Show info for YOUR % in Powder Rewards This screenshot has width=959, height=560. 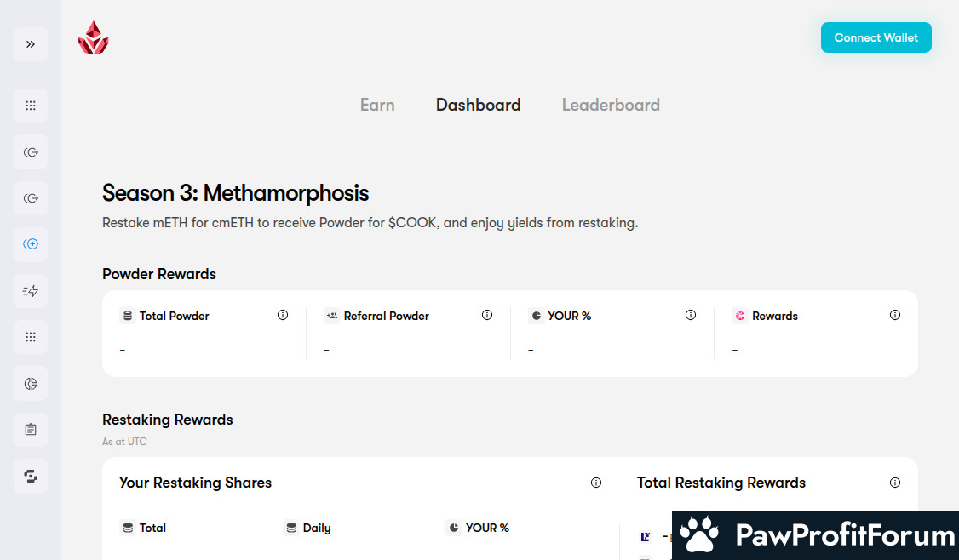691,315
